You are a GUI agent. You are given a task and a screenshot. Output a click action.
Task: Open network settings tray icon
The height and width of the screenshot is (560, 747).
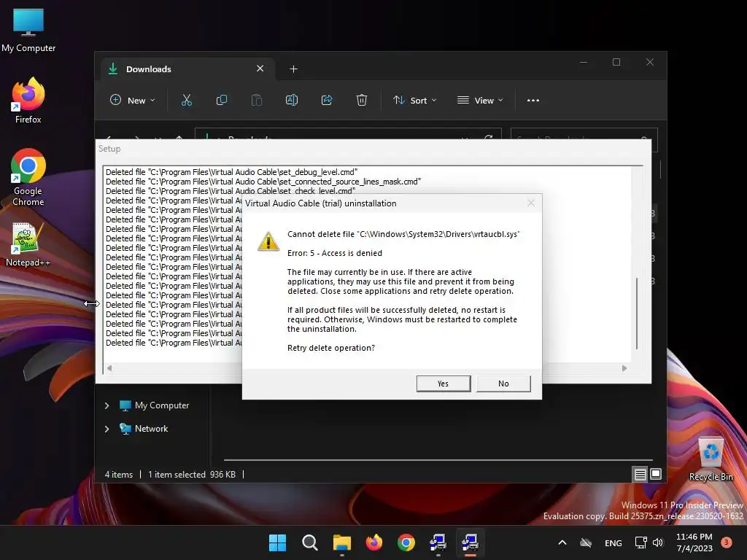(640, 542)
